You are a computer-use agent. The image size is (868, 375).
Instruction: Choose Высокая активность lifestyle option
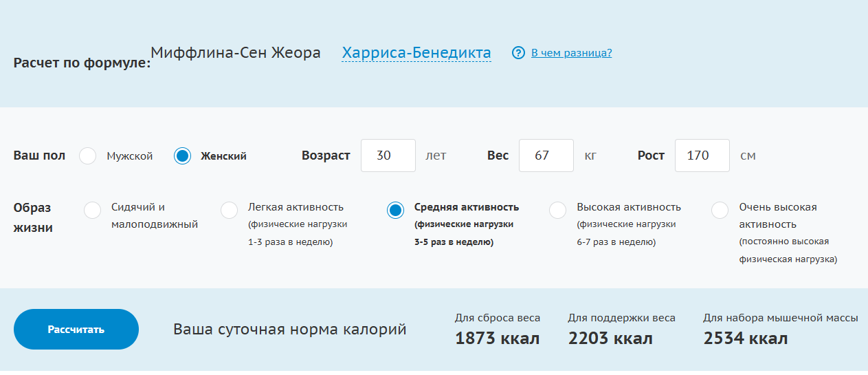coord(558,211)
